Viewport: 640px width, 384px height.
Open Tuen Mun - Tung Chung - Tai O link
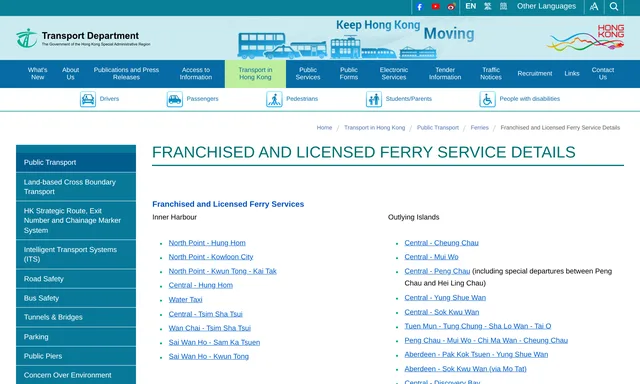pyautogui.click(x=478, y=326)
